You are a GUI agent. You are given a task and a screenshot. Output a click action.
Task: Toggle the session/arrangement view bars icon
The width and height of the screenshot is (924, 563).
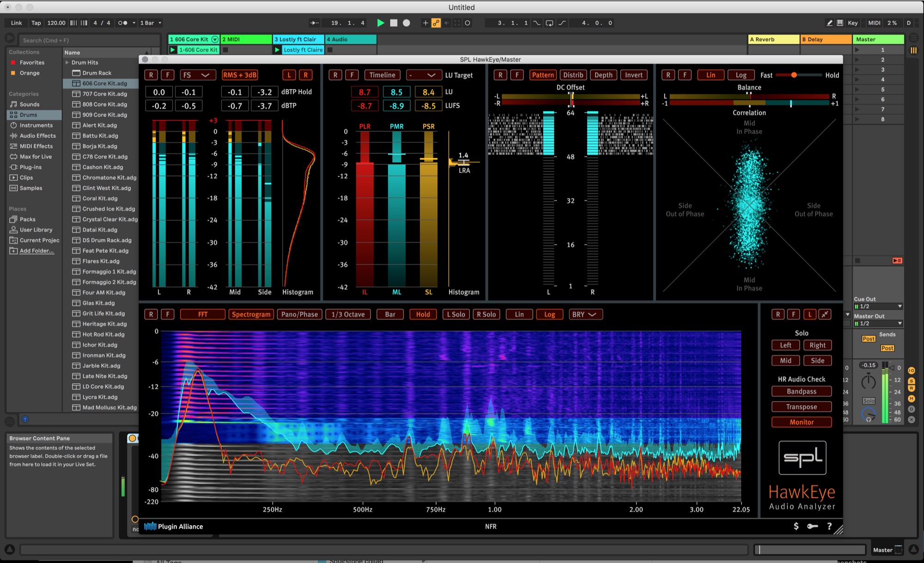(914, 50)
